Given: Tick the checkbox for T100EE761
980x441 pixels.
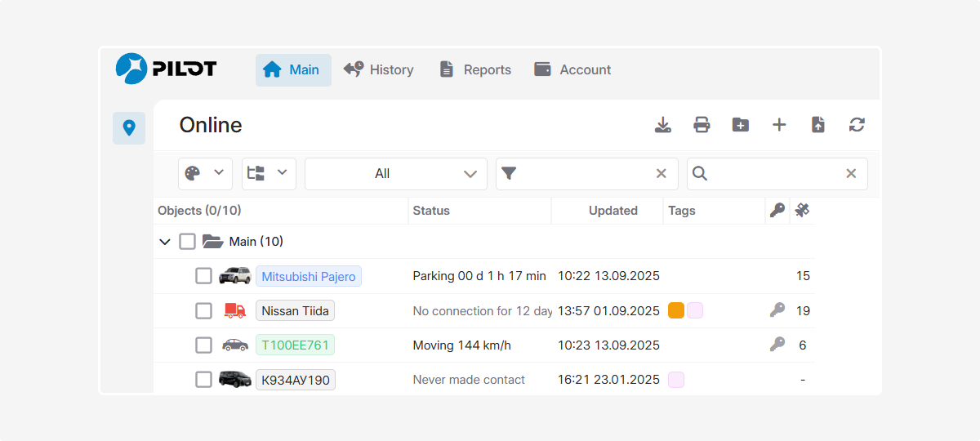Looking at the screenshot, I should pos(203,345).
